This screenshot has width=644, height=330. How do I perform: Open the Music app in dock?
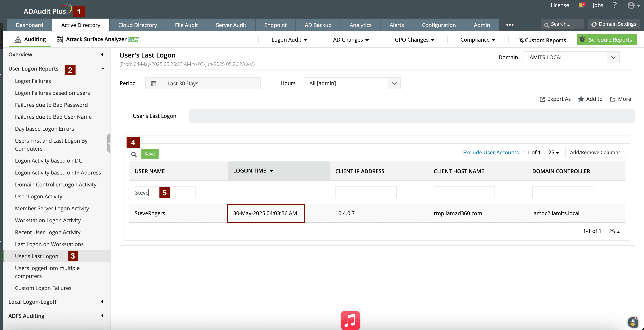click(x=350, y=320)
